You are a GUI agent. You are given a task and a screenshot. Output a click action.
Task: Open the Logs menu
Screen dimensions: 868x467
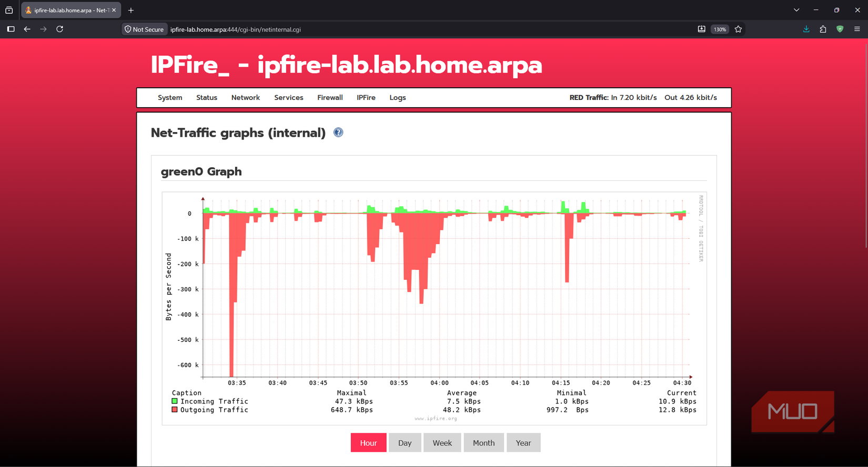(398, 98)
